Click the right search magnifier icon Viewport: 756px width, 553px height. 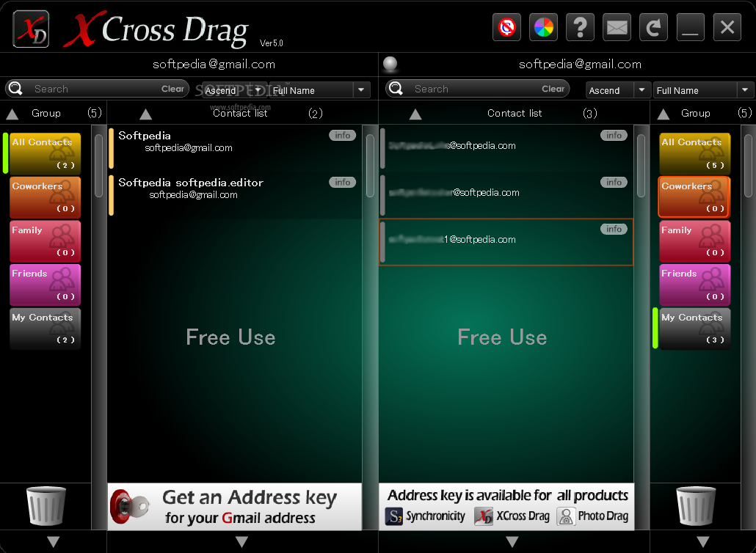coord(396,88)
